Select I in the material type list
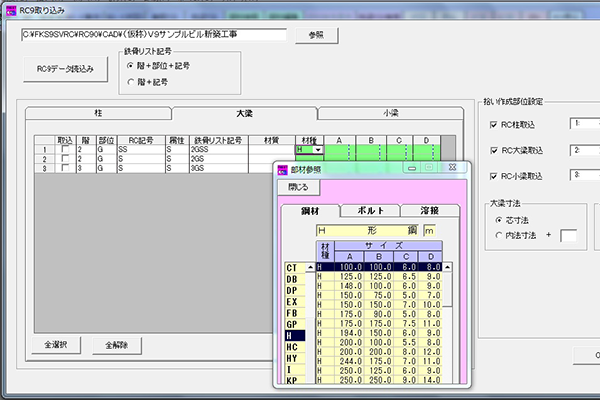This screenshot has height=400, width=600. [x=295, y=370]
